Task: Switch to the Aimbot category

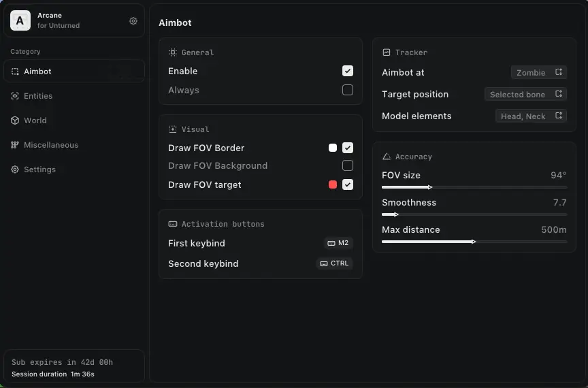Action: click(74, 71)
